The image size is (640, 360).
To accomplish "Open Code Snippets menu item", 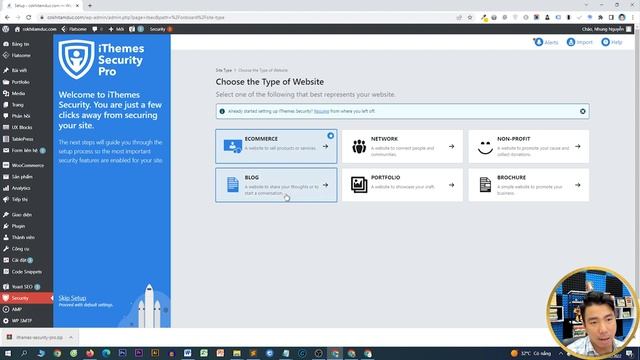I will coord(27,271).
